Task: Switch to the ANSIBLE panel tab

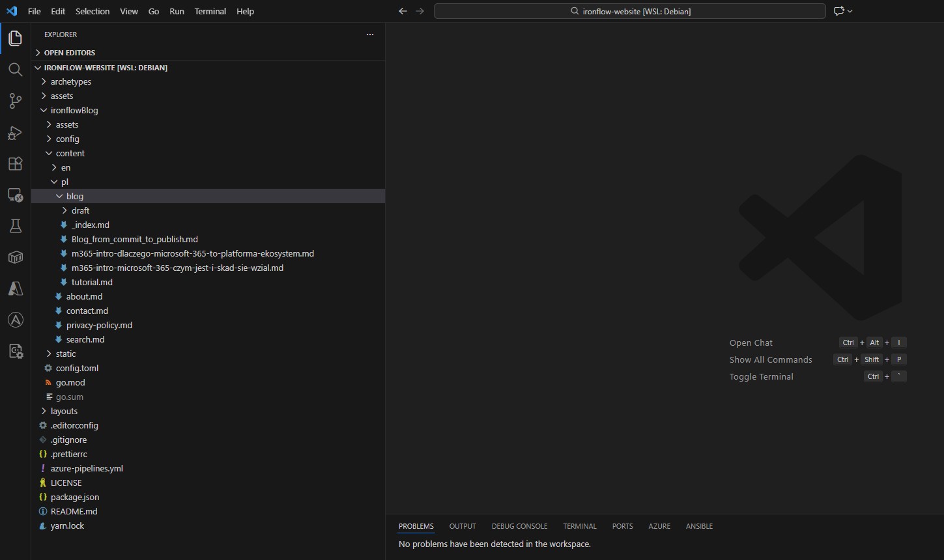Action: tap(698, 526)
